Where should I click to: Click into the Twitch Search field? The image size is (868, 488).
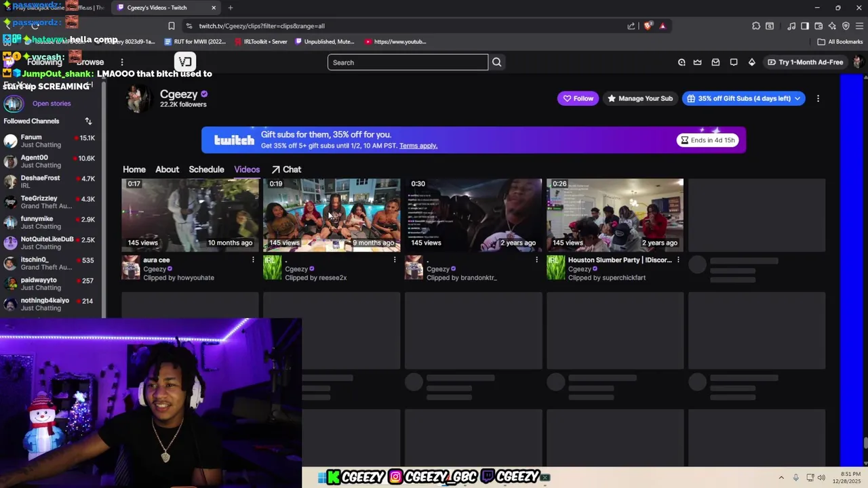click(408, 62)
